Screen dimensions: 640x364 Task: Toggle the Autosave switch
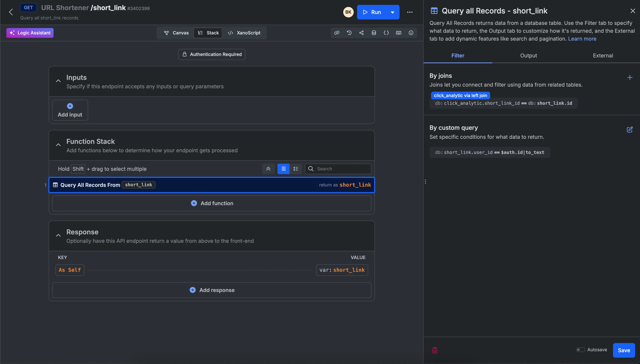pos(580,350)
